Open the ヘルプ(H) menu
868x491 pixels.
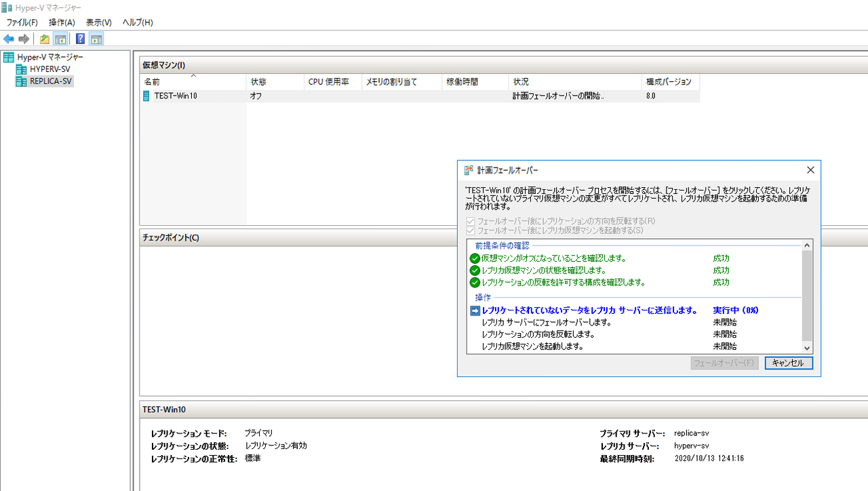138,22
